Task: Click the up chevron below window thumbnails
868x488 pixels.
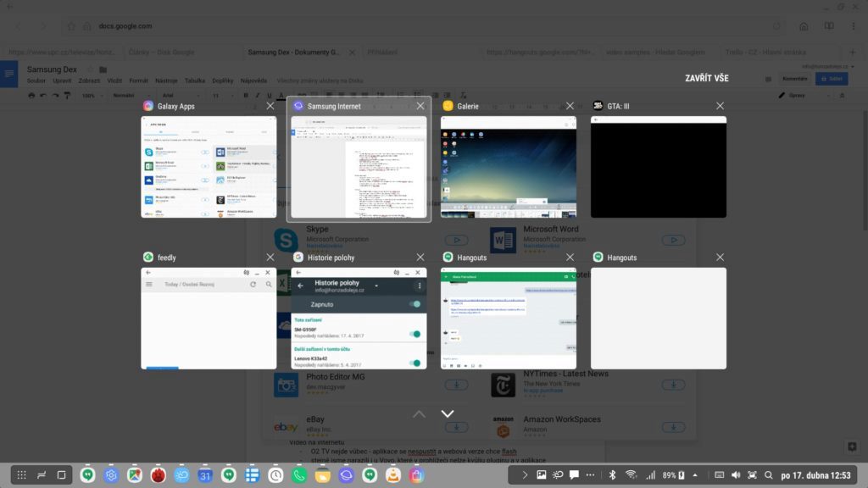Action: [x=419, y=413]
